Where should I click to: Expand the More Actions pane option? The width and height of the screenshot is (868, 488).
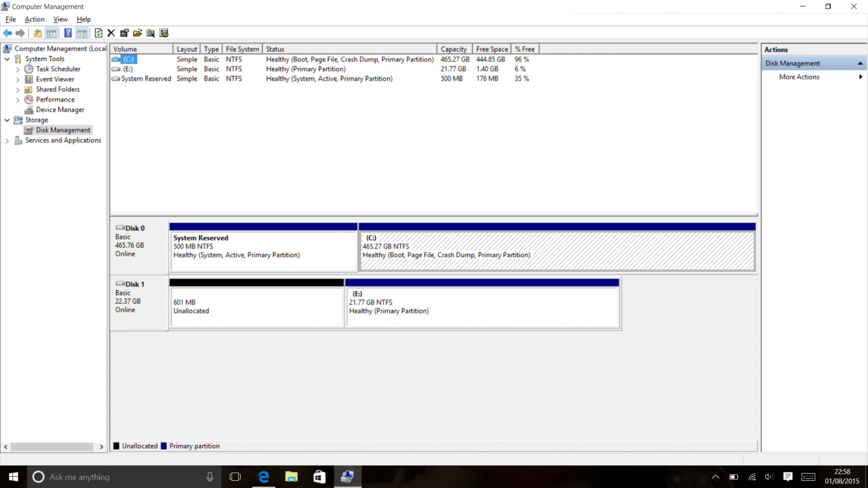pyautogui.click(x=799, y=77)
